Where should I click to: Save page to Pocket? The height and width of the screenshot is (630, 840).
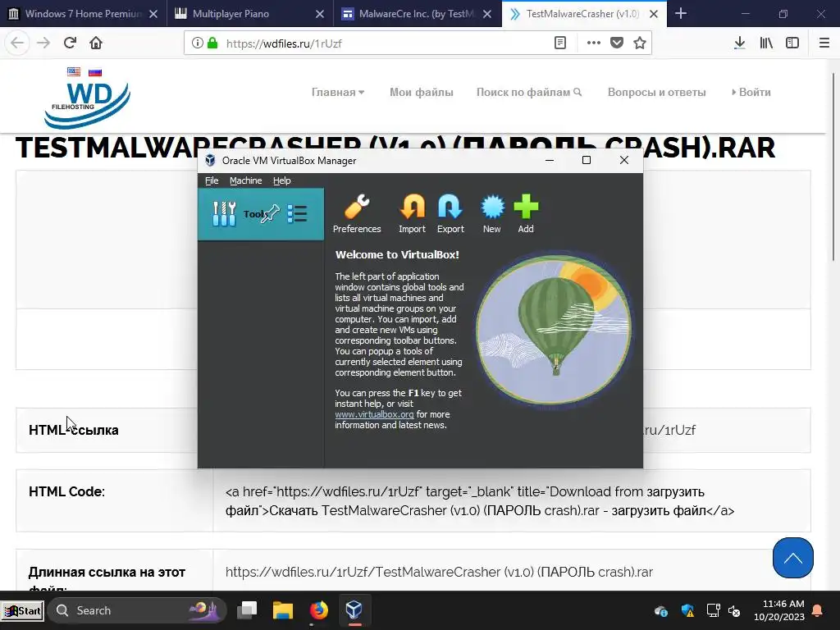point(617,43)
